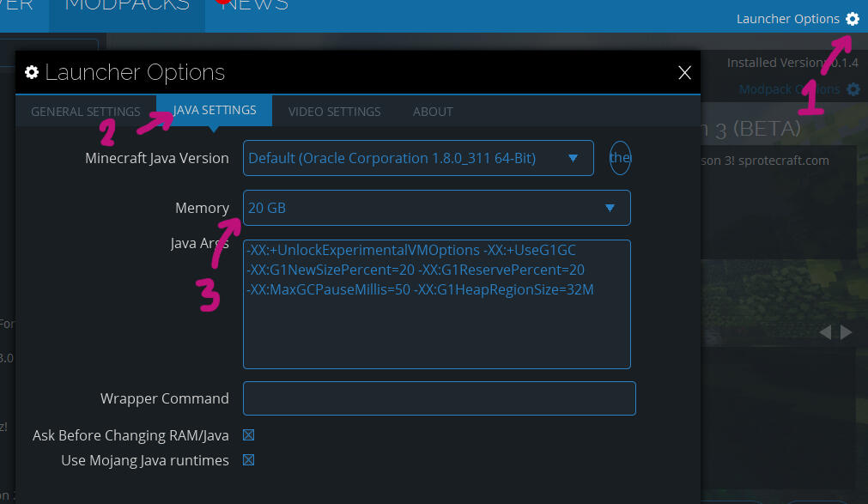
Task: Open the Modpacks tab in the top bar
Action: click(127, 7)
